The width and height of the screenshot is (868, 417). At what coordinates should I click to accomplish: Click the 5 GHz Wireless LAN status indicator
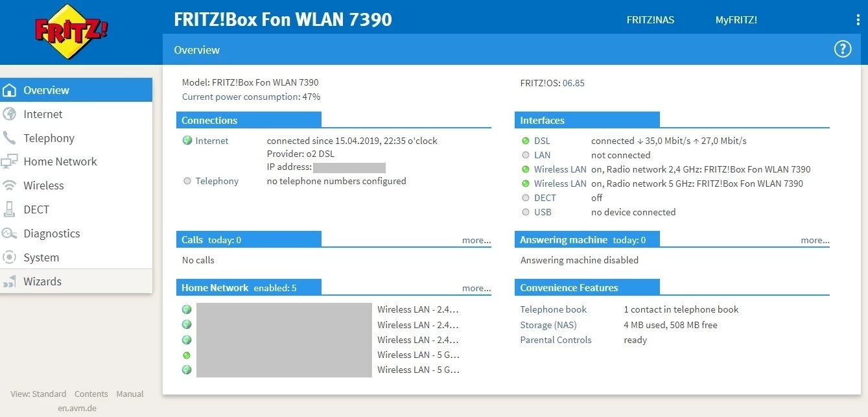click(x=526, y=184)
